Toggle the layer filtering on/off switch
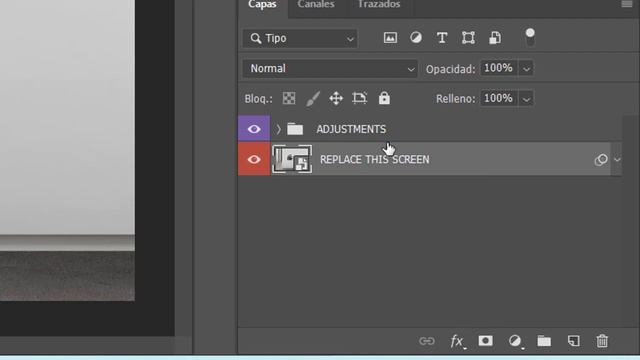Screen dimensions: 640x360 530,38
